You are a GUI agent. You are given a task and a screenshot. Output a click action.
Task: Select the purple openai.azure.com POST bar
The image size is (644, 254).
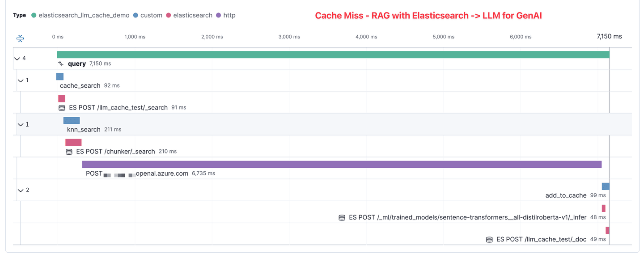[x=342, y=165]
